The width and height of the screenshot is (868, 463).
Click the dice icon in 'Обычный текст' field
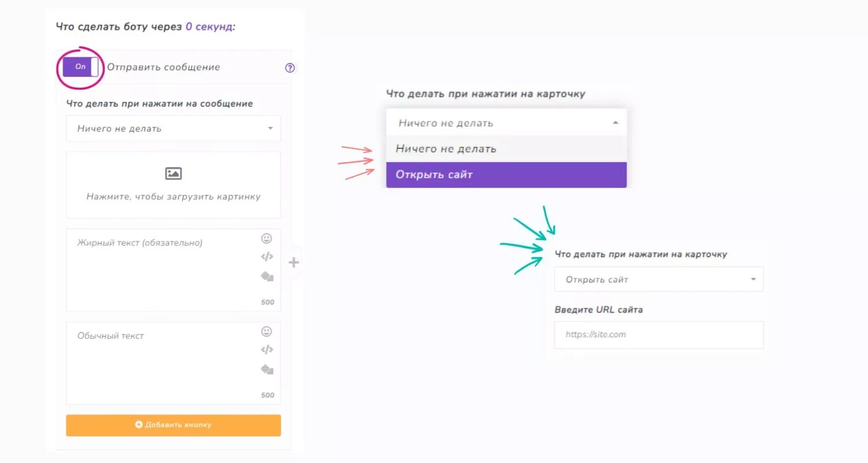(x=267, y=369)
